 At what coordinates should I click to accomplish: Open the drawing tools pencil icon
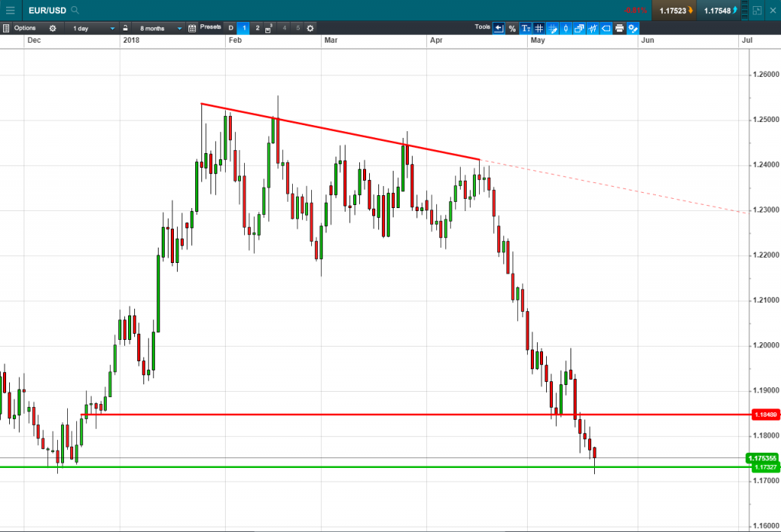552,28
